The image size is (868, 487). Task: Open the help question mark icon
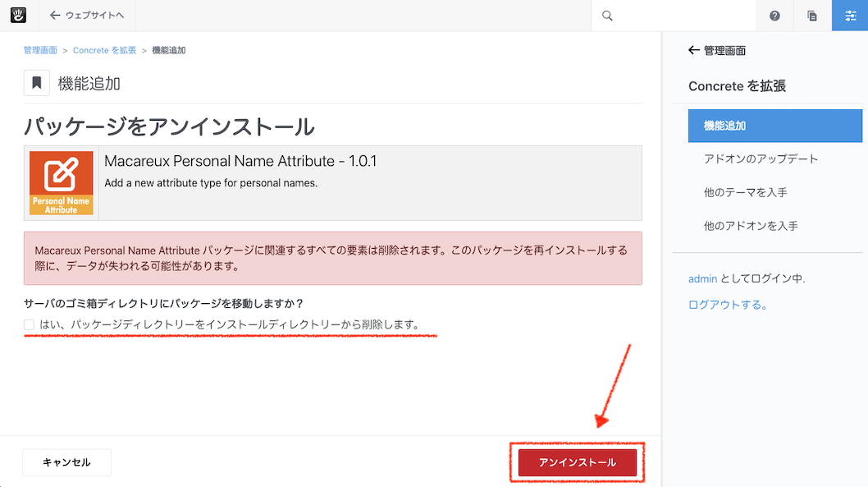coord(774,16)
